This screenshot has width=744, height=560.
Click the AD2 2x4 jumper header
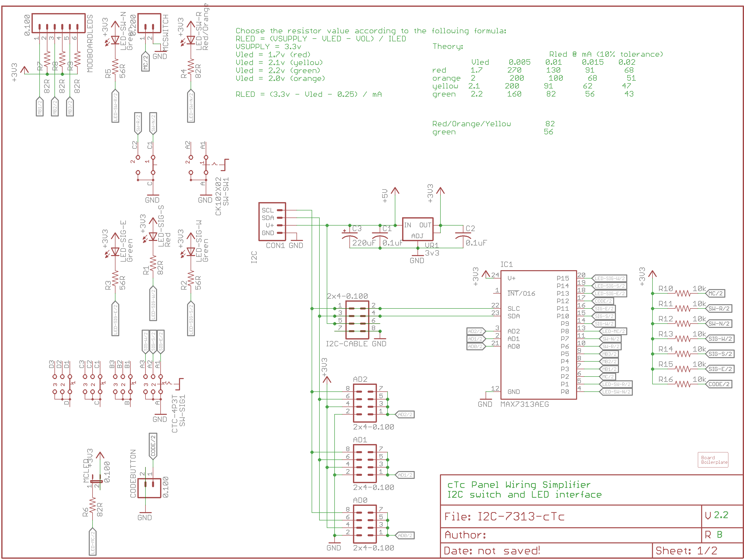point(365,403)
